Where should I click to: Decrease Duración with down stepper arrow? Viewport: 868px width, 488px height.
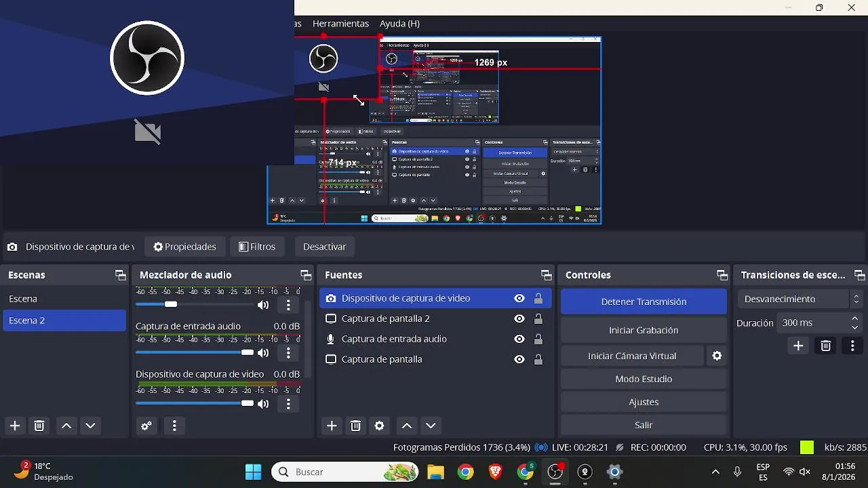(855, 327)
